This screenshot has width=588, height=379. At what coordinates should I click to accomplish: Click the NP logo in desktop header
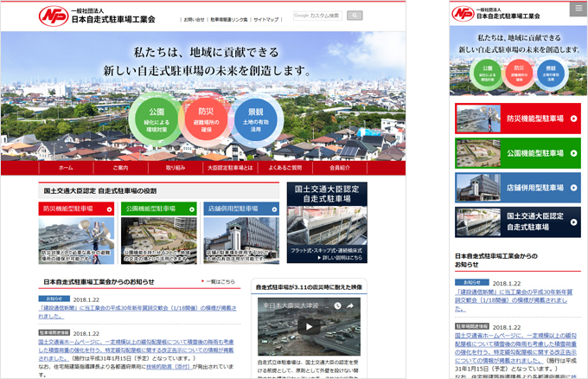tap(54, 16)
